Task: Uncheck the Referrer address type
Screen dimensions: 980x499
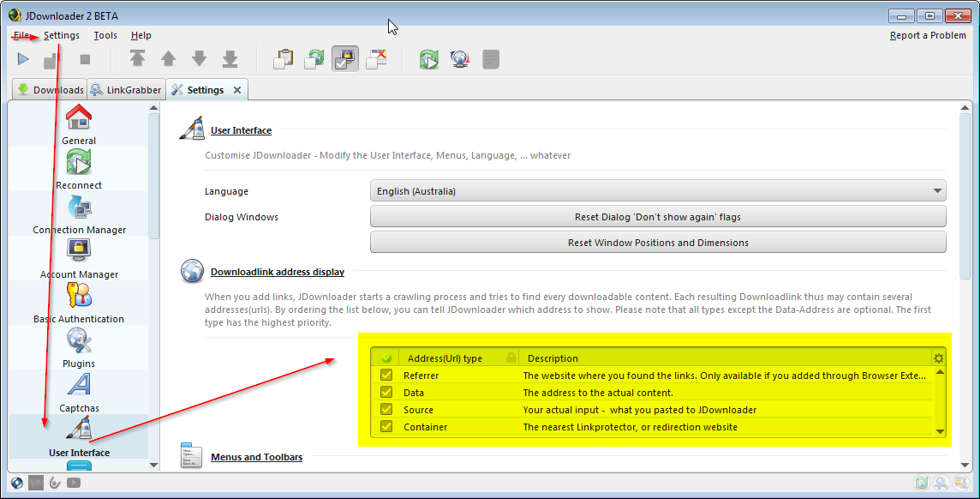Action: (386, 376)
